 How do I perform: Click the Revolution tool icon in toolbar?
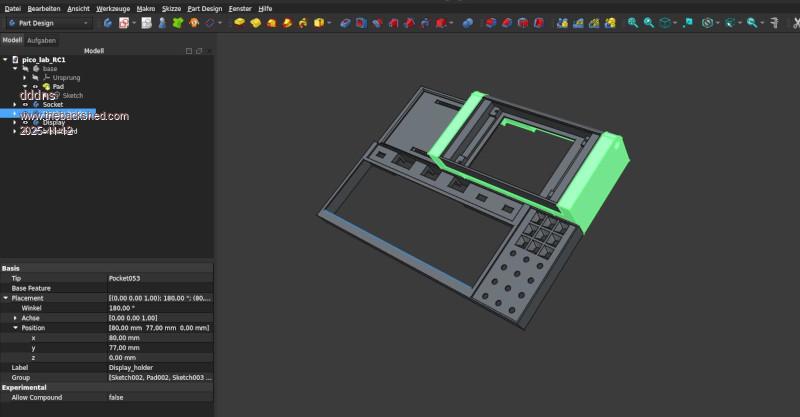pyautogui.click(x=257, y=22)
